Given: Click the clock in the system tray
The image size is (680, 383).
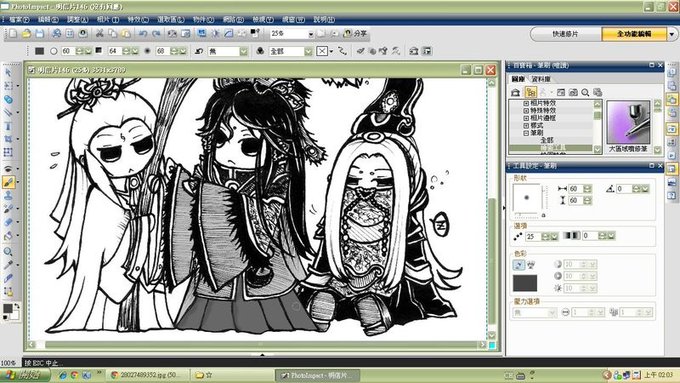Looking at the screenshot, I should click(x=658, y=375).
